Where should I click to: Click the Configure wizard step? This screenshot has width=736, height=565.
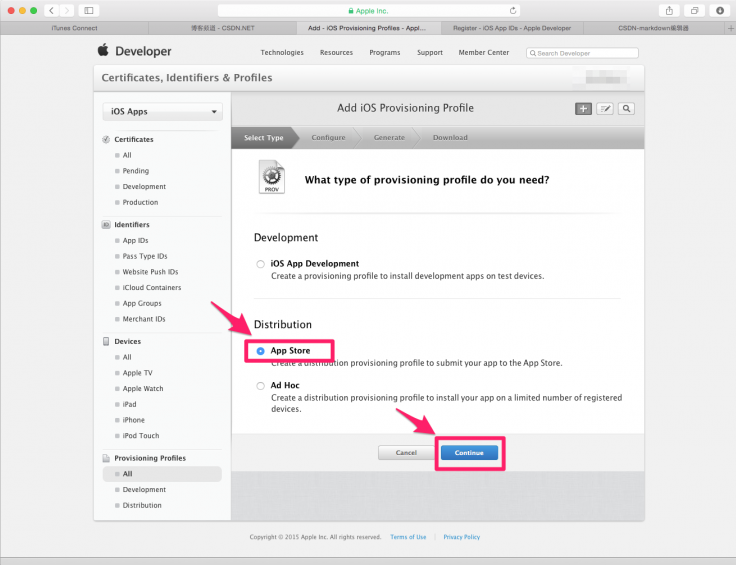click(x=328, y=137)
